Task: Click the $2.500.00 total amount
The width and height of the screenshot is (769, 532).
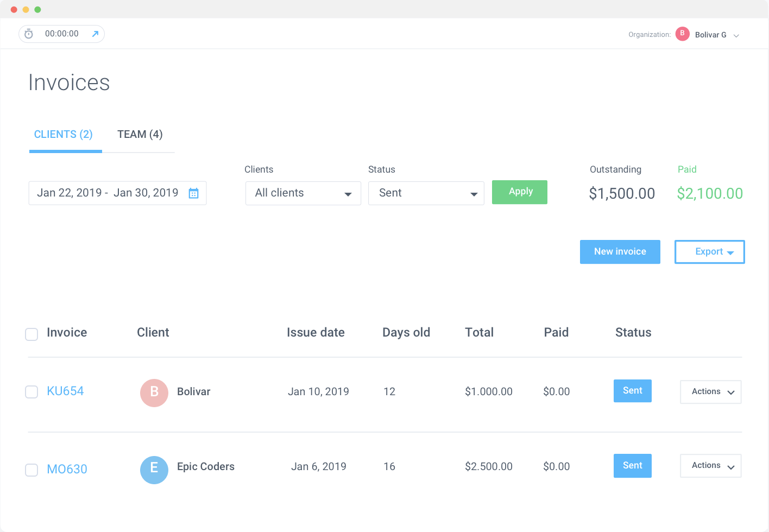Action: pos(489,467)
